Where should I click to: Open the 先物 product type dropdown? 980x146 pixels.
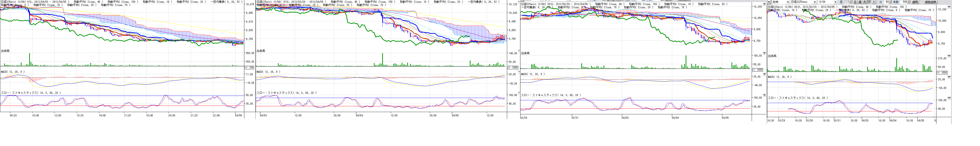tap(788, 2)
